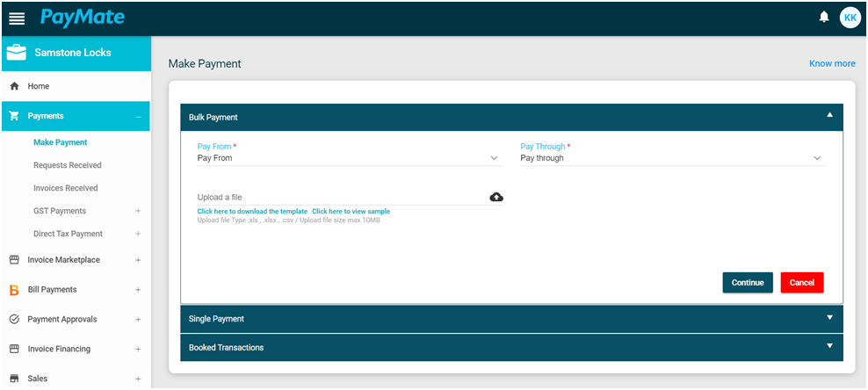Click the Invoice Financing icon
The height and width of the screenshot is (390, 868).
click(15, 349)
